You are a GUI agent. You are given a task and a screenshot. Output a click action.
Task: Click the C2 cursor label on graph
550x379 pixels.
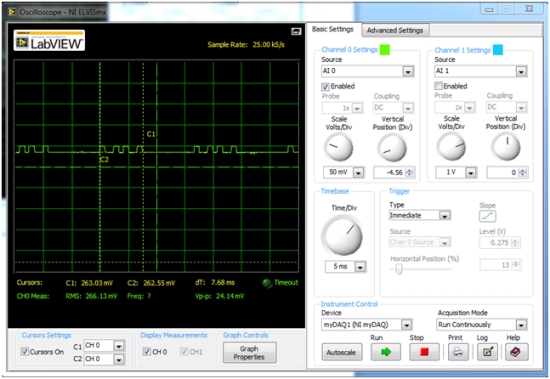point(104,160)
